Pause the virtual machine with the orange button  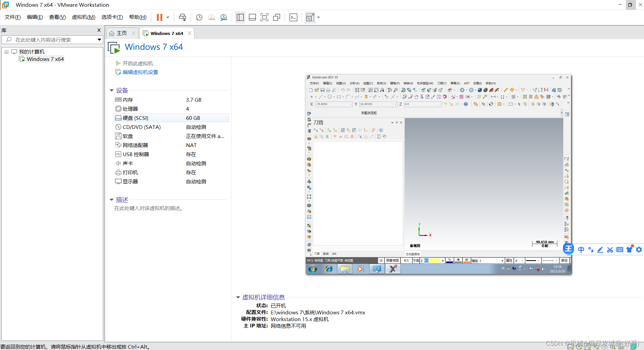159,17
